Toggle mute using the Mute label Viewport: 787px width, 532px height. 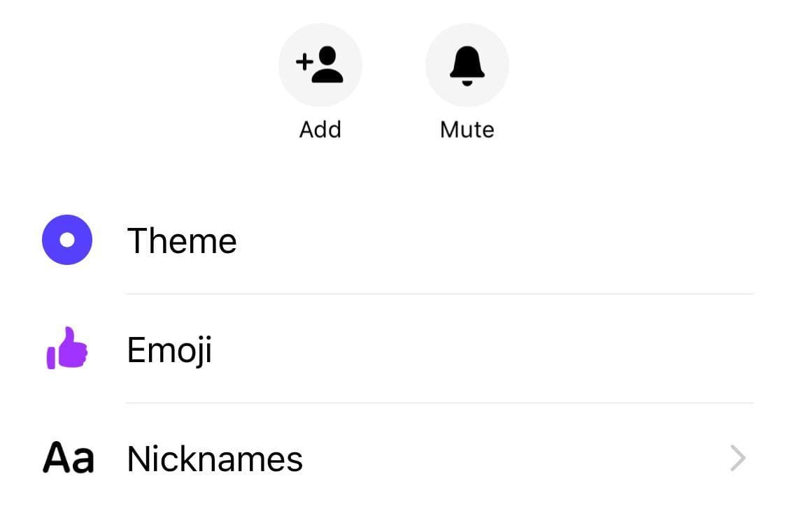point(467,130)
